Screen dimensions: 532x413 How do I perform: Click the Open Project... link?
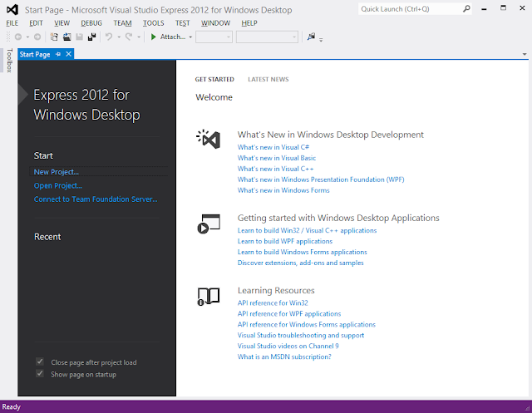pos(58,185)
